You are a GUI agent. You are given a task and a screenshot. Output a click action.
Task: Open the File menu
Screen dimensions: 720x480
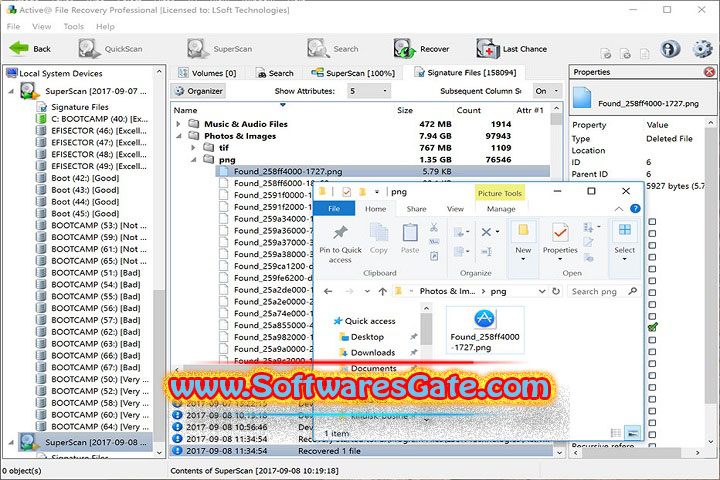[x=13, y=27]
